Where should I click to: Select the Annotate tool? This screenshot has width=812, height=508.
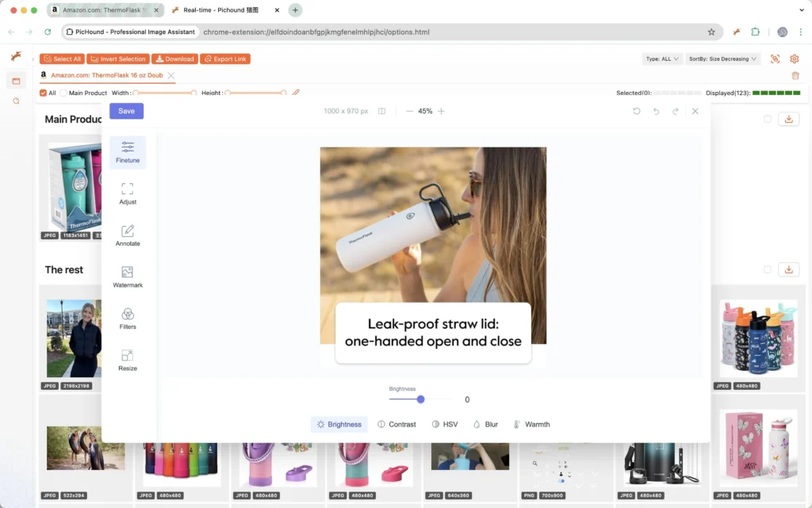click(128, 235)
